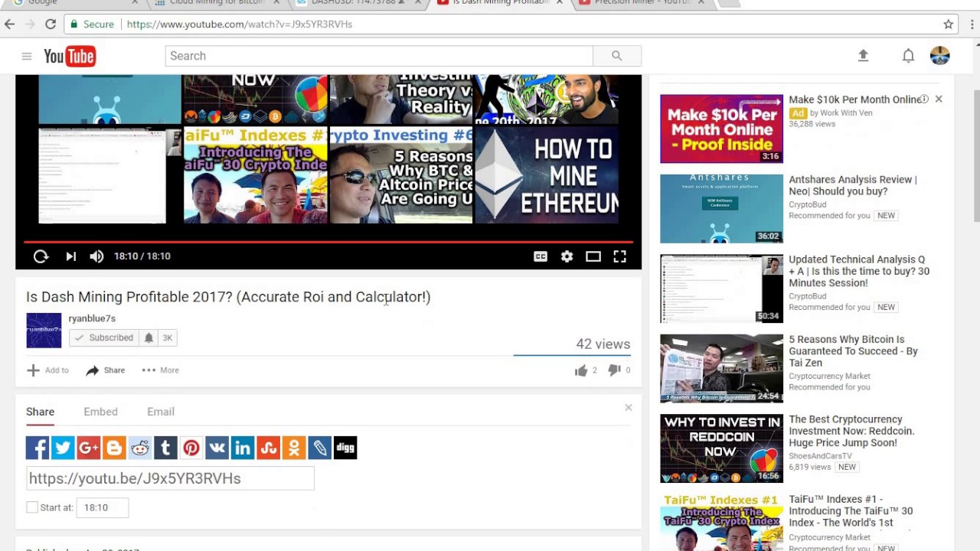Open the WHY TO INVEST IN REDDCOIN thumbnail
Image resolution: width=980 pixels, height=551 pixels.
coord(721,448)
